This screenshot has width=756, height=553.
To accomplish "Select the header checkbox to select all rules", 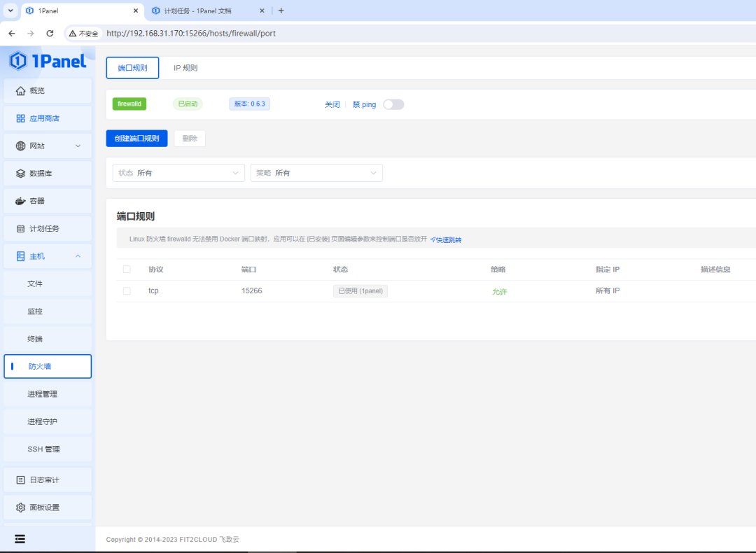I will point(127,269).
